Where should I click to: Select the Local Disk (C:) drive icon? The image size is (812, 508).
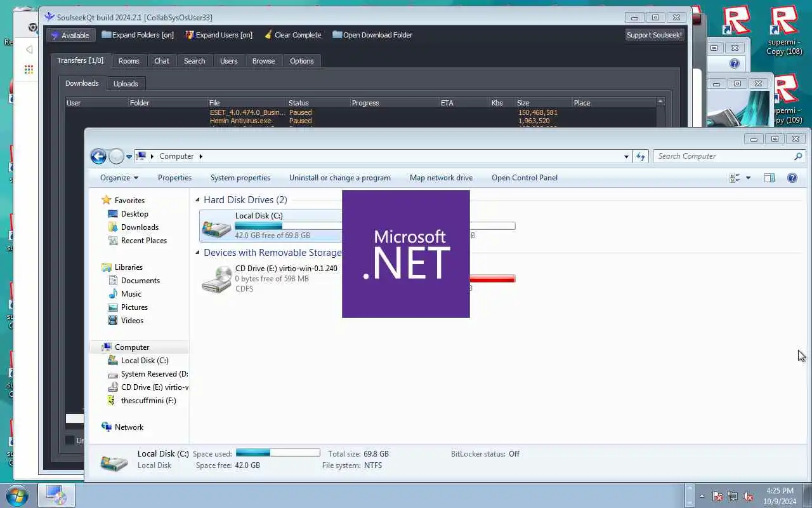[x=216, y=226]
